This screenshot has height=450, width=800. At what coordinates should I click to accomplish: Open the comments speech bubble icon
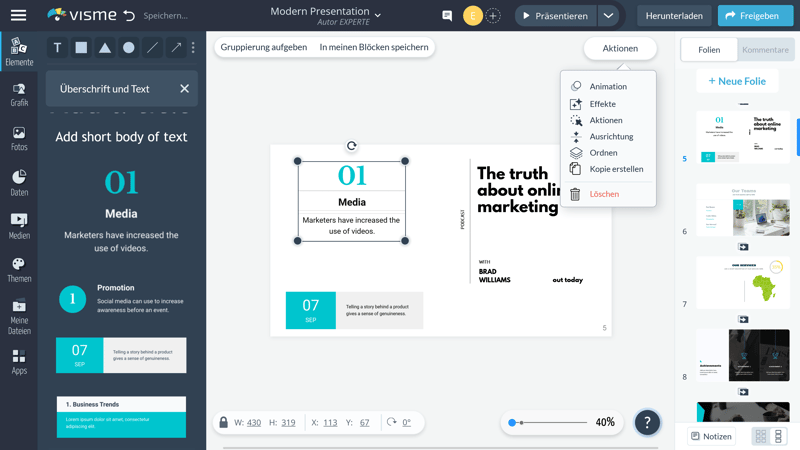[447, 16]
